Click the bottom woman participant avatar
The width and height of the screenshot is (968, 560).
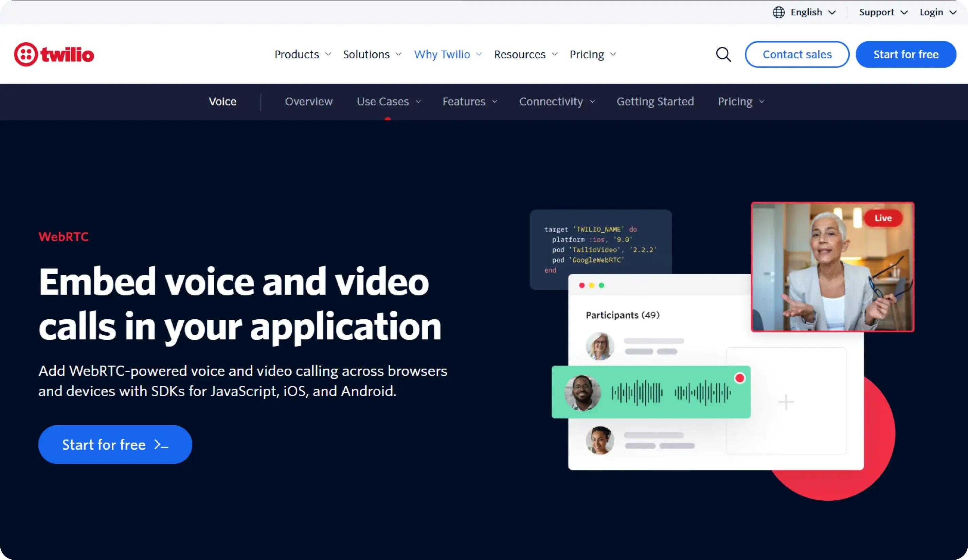pyautogui.click(x=599, y=441)
